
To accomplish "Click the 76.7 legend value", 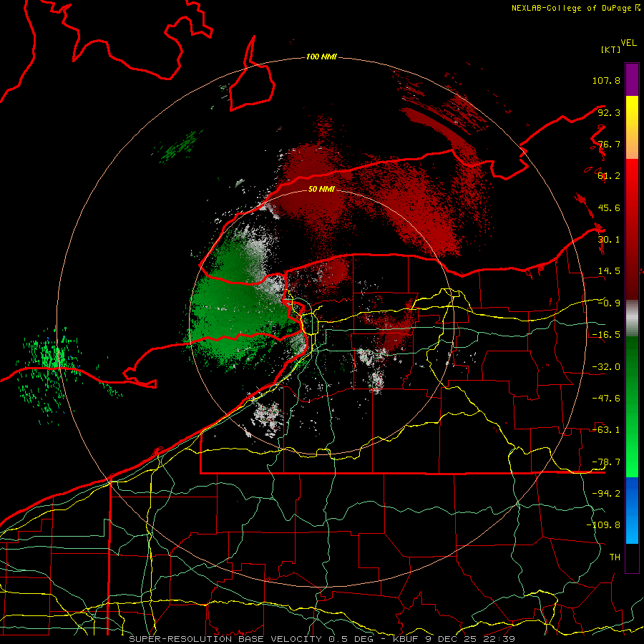I will pos(609,144).
